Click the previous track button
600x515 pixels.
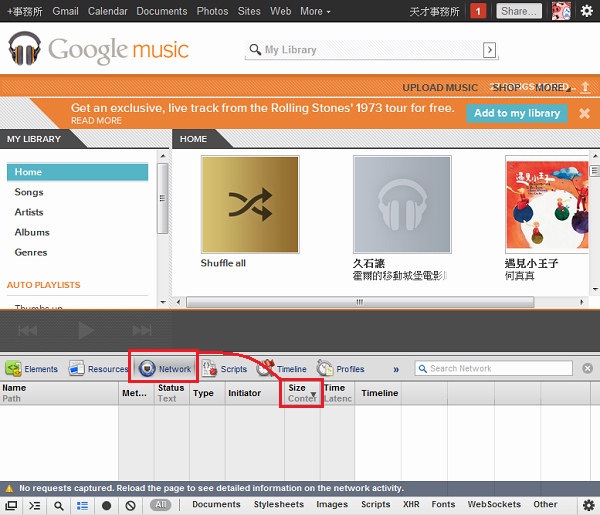point(28,330)
